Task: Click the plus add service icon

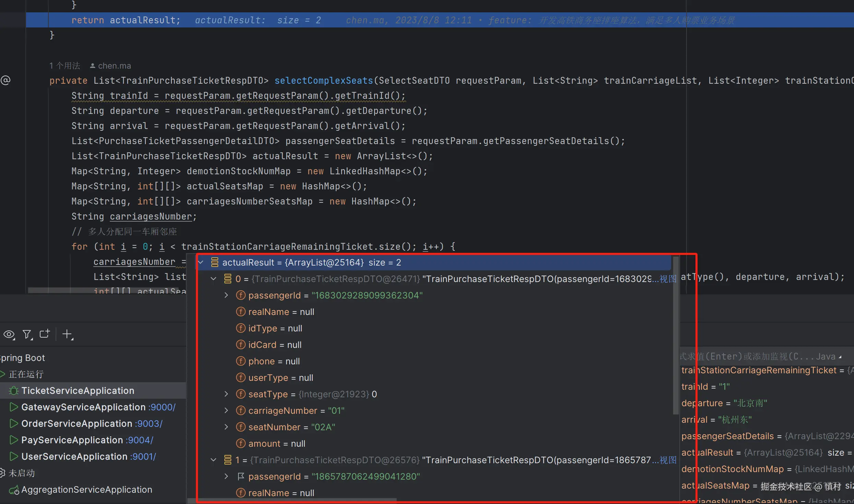Action: pyautogui.click(x=67, y=334)
